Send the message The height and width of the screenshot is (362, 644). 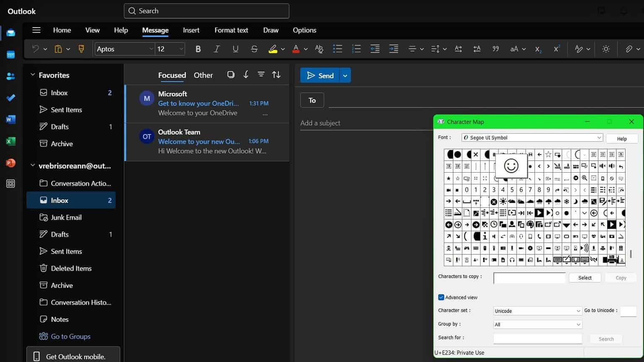tap(320, 75)
